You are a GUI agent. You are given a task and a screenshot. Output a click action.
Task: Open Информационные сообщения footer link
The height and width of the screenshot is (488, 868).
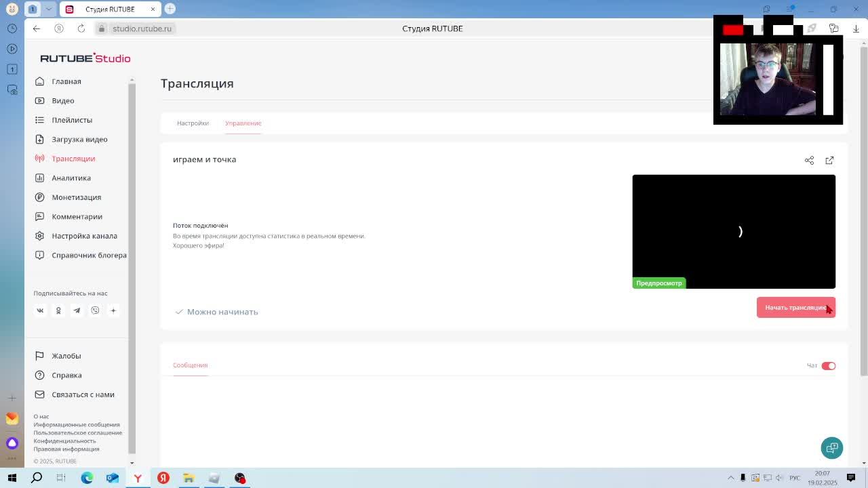(x=77, y=425)
